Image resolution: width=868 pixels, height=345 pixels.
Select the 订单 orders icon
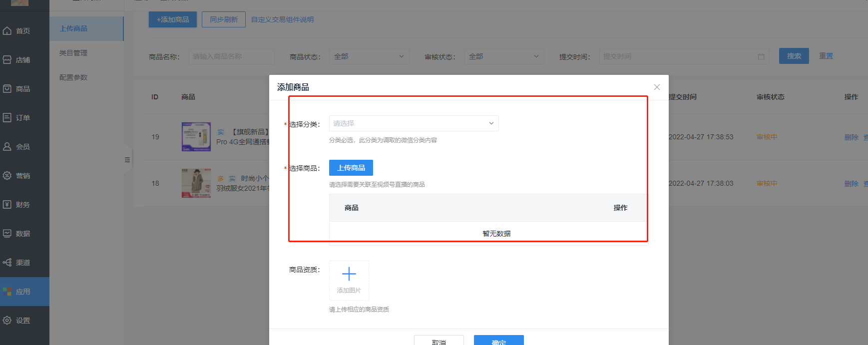tap(7, 118)
